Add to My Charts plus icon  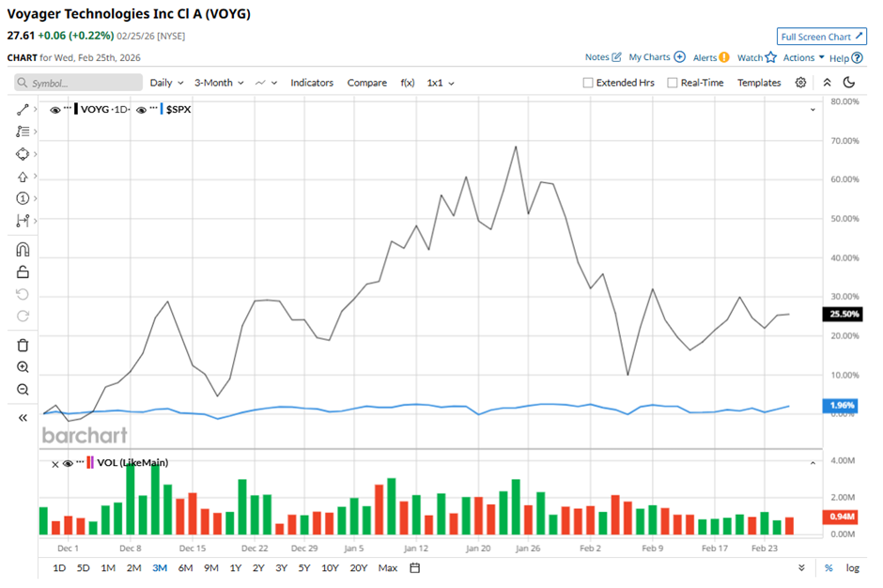pos(680,57)
